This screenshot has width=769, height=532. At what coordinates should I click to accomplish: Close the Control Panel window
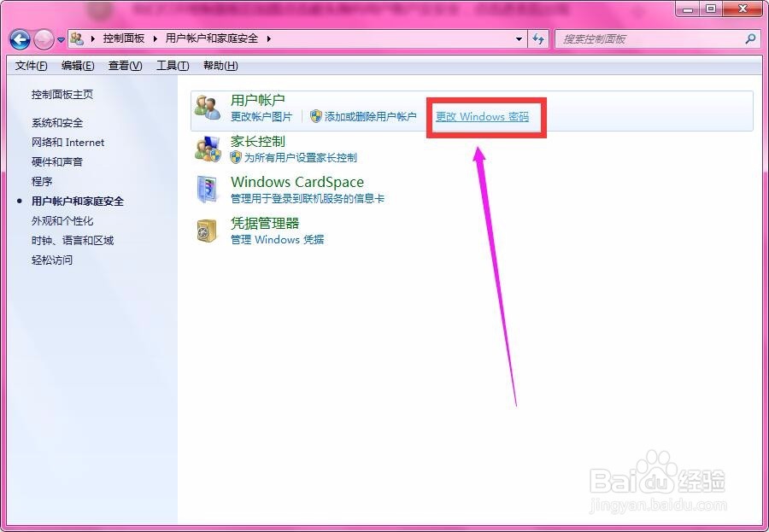point(743,8)
